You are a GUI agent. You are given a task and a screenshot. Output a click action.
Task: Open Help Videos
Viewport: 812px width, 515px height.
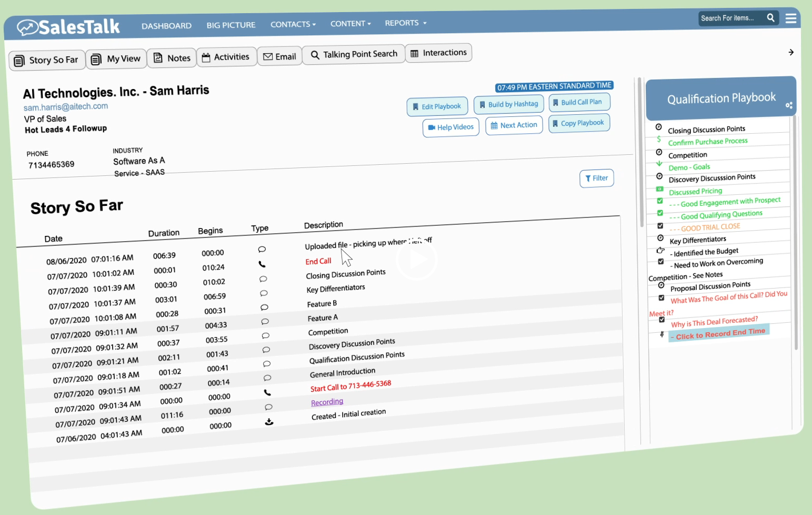(x=450, y=127)
